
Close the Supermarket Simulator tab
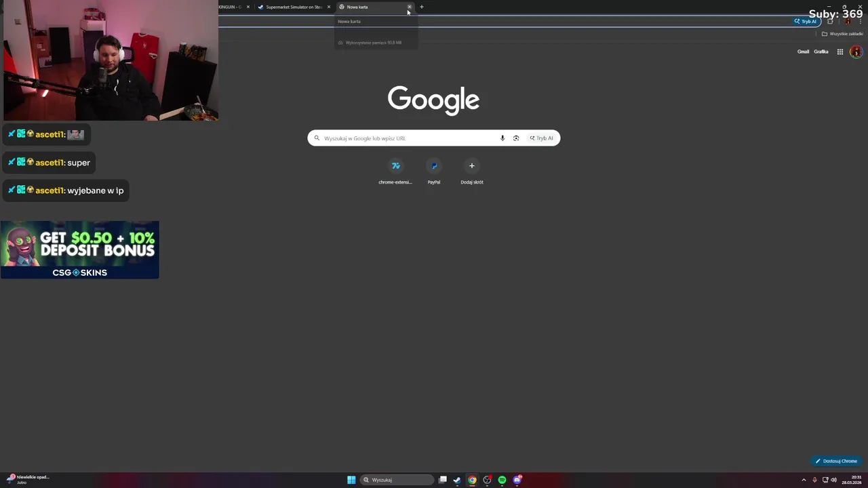point(329,7)
